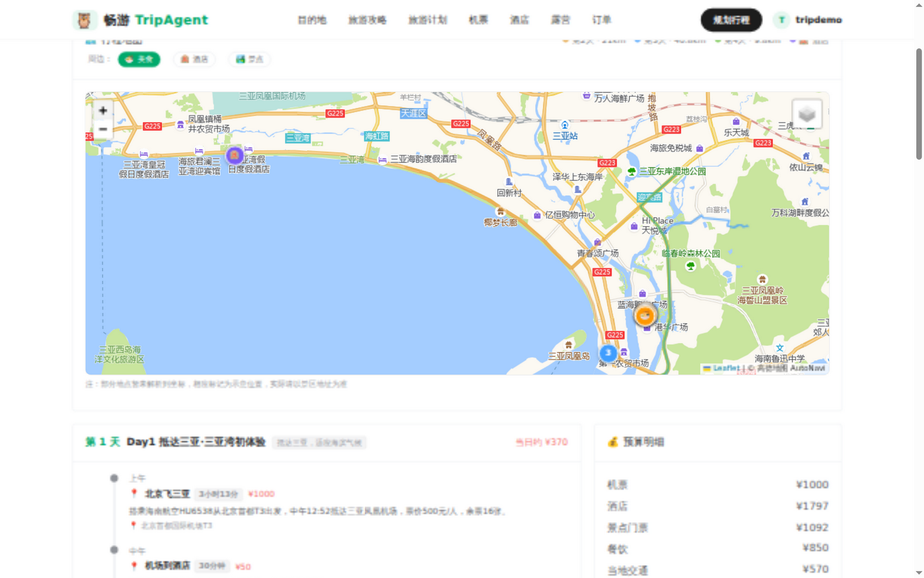Screen dimensions: 924x578
Task: Click the Day1 抵达三亚·三亚湾初体验 heading
Action: click(x=196, y=442)
